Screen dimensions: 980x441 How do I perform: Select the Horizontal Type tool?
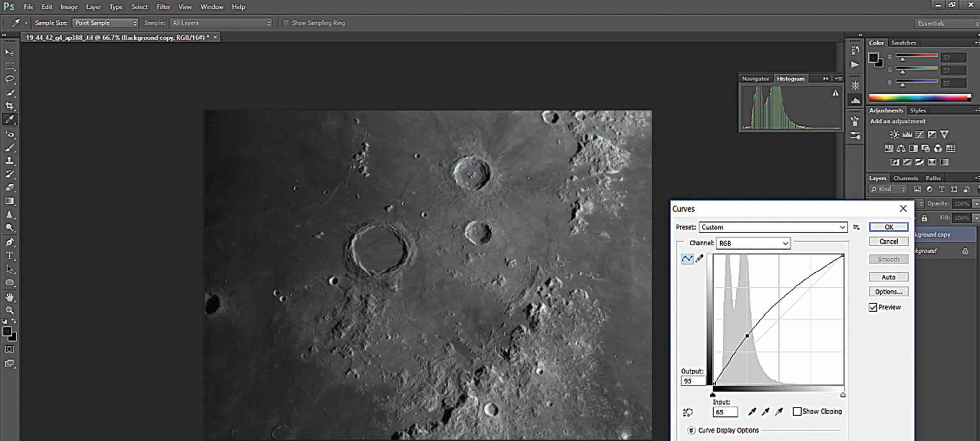[10, 256]
